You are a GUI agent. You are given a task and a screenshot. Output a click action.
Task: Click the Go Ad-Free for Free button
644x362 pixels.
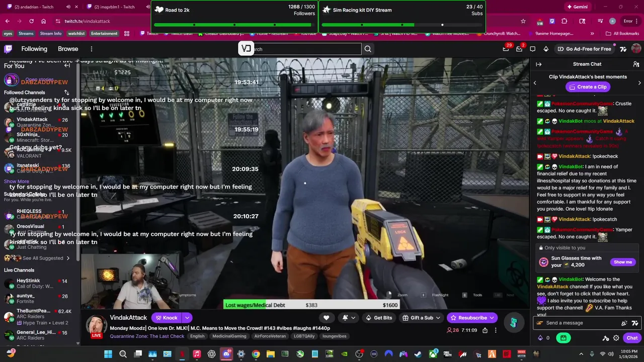coord(584,49)
